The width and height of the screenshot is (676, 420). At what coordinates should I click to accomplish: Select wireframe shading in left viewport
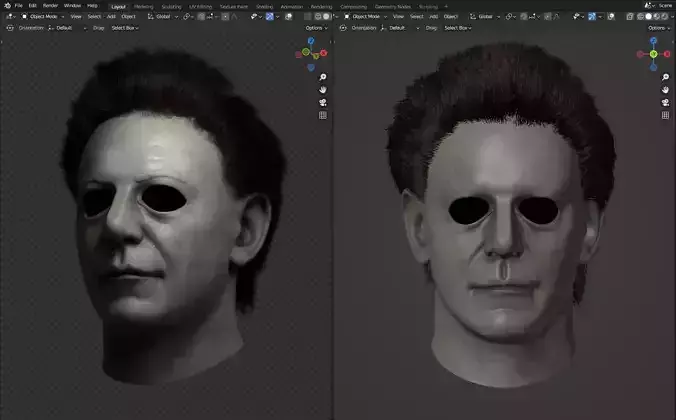(x=318, y=16)
